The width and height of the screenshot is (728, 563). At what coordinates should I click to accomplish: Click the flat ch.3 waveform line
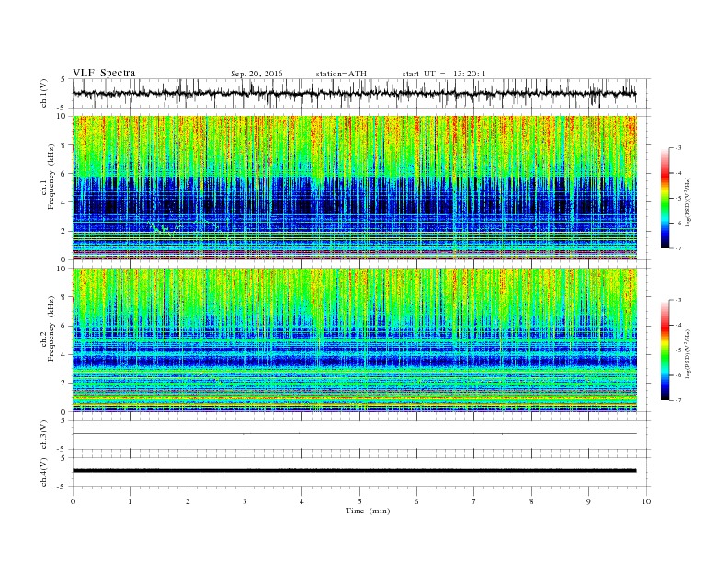tap(354, 434)
